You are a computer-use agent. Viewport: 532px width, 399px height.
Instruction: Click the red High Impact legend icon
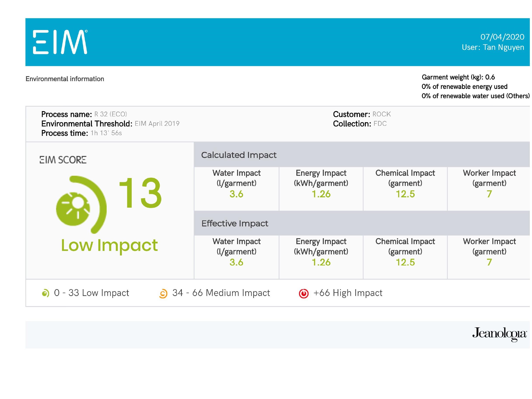click(x=304, y=294)
